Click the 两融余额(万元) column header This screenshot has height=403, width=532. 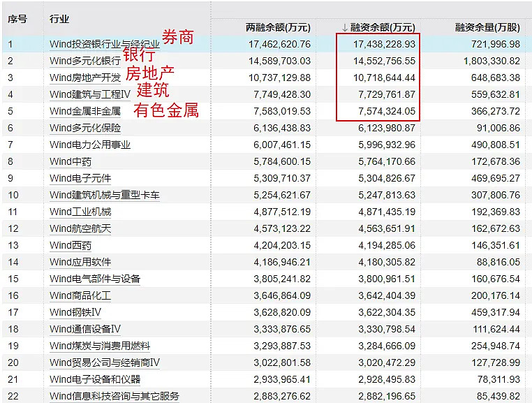[278, 27]
